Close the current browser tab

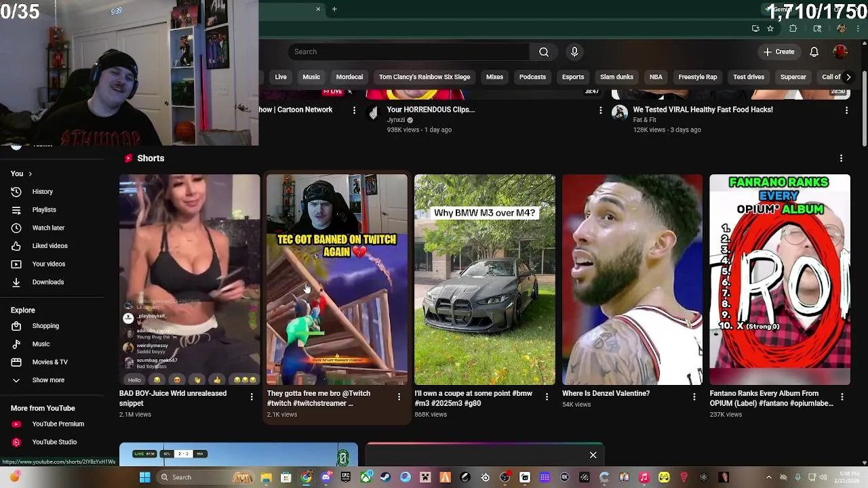[x=318, y=9]
